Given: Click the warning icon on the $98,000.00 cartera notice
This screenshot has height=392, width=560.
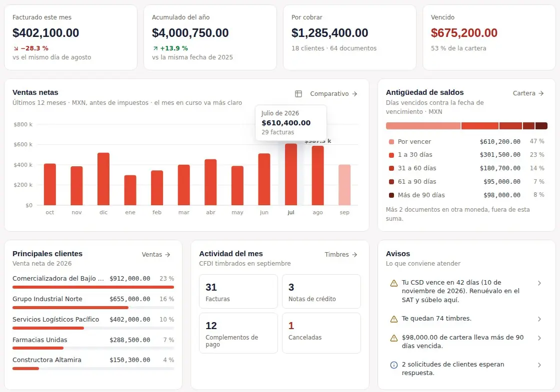Looking at the screenshot, I should (x=394, y=338).
